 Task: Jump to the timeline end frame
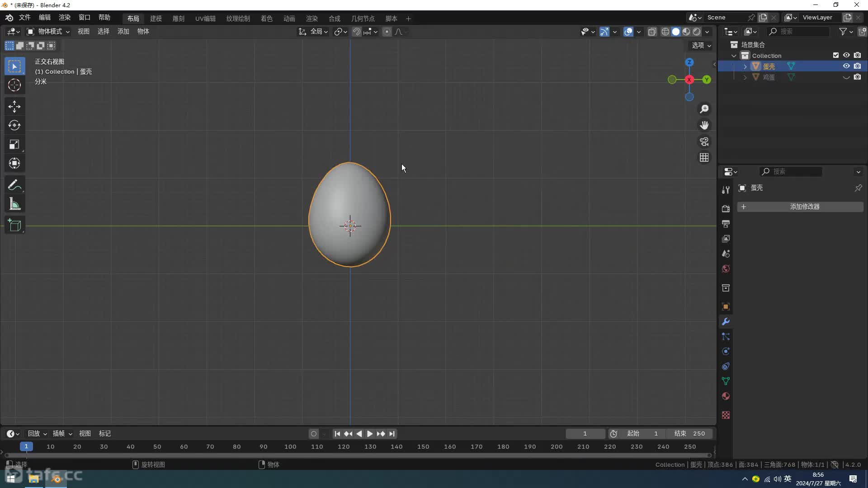[392, 434]
